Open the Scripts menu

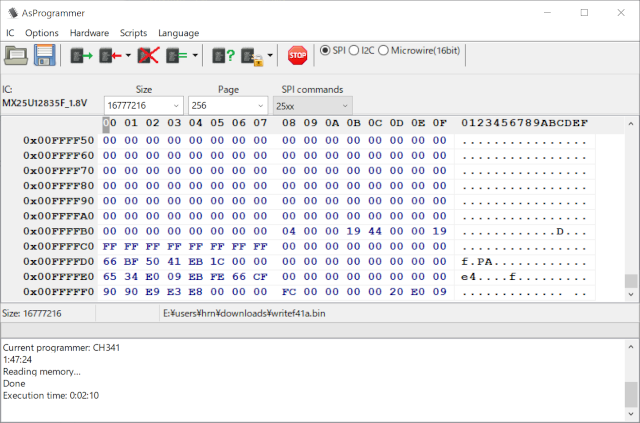click(x=133, y=33)
